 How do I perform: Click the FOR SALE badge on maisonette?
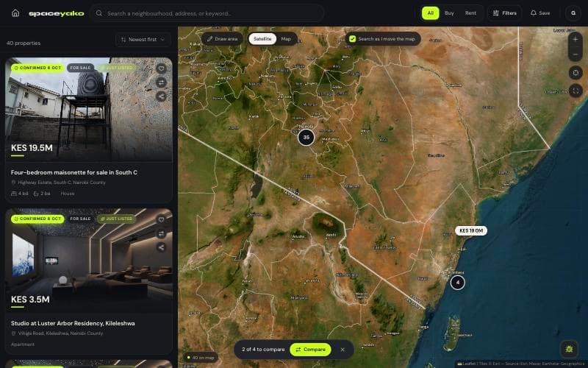pyautogui.click(x=80, y=68)
